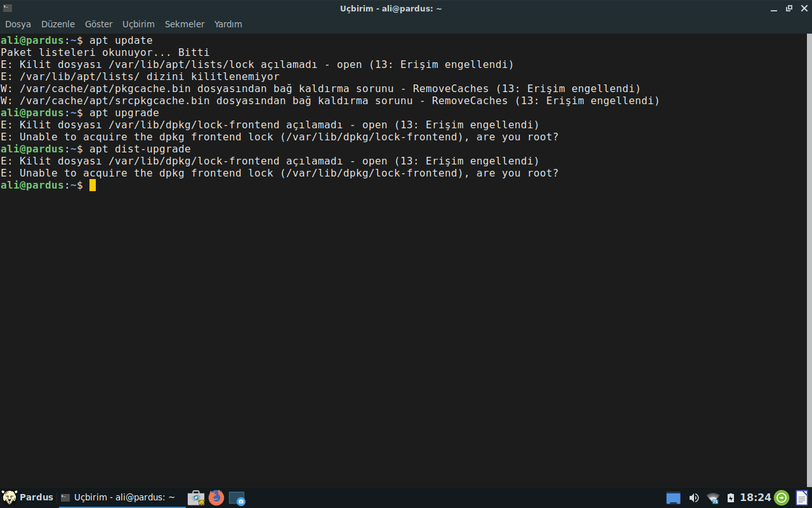The width and height of the screenshot is (812, 508).
Task: Open the volume speaker tray icon
Action: coord(693,498)
